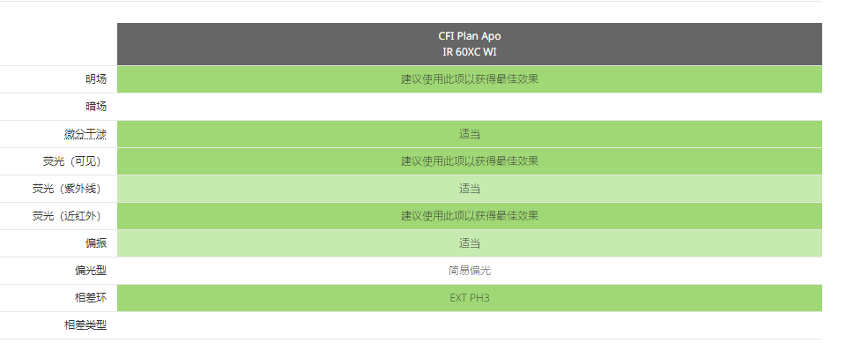Select the EXT PH3 cell
The width and height of the screenshot is (868, 358).
point(469,298)
